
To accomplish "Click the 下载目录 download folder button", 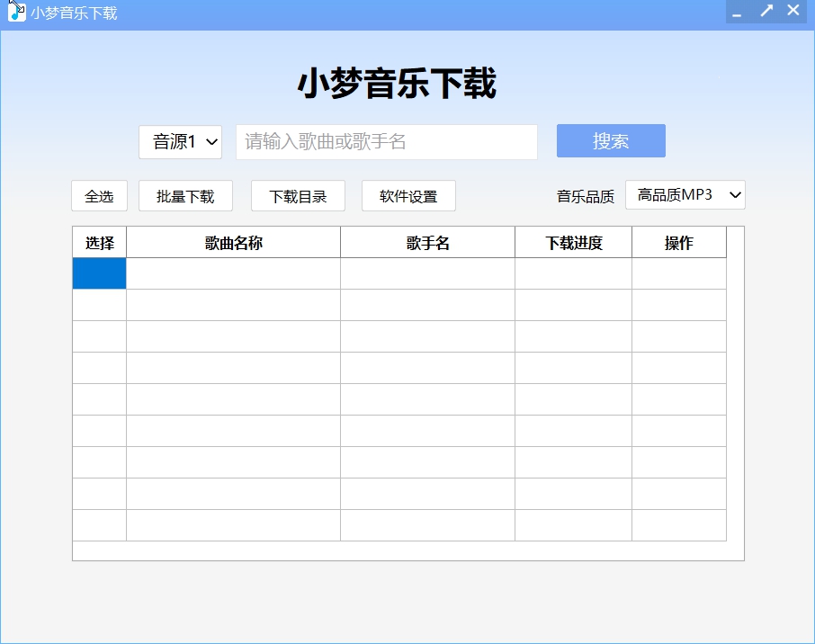I will coord(298,195).
